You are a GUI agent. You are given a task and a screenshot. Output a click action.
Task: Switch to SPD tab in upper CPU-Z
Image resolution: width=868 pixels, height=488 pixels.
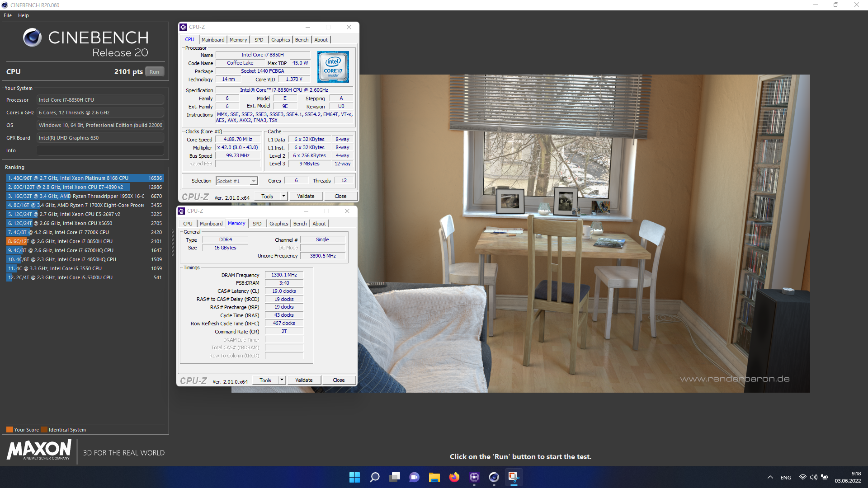click(x=259, y=40)
